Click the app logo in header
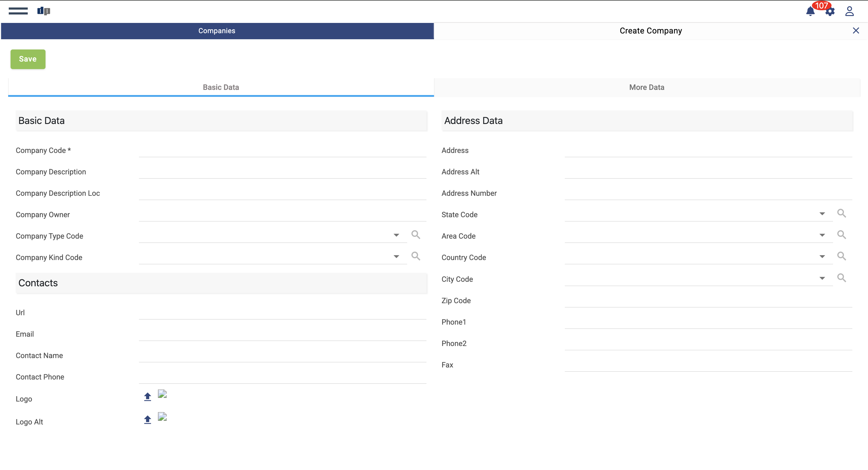Image resolution: width=868 pixels, height=470 pixels. 43,11
